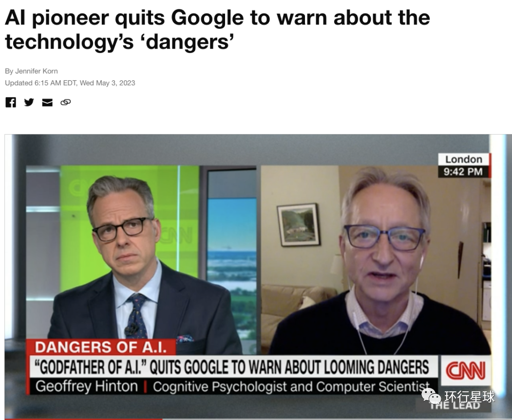Image resolution: width=512 pixels, height=420 pixels.
Task: Click the CNN logo in the video
Action: pos(466,371)
